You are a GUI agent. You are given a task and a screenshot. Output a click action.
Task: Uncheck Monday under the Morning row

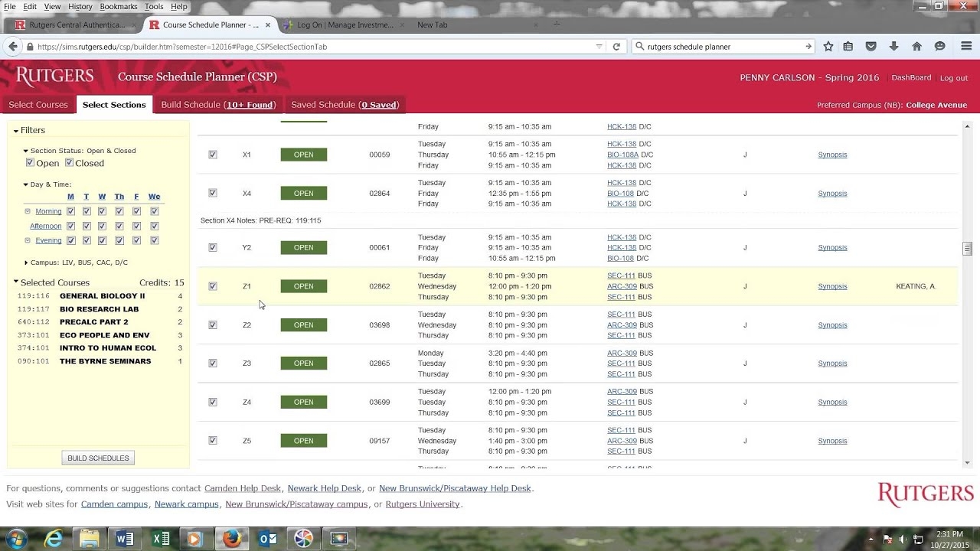click(70, 211)
